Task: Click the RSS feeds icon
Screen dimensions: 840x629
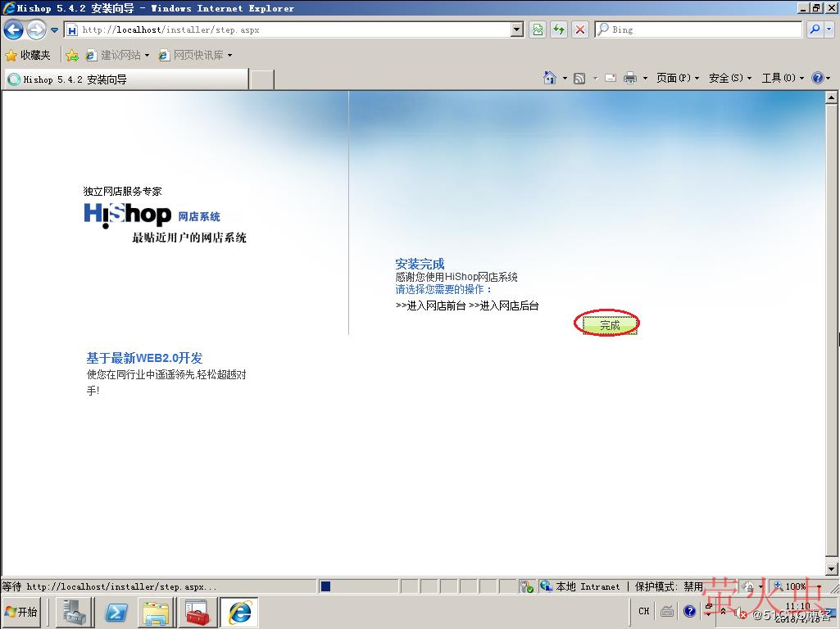Action: point(579,78)
